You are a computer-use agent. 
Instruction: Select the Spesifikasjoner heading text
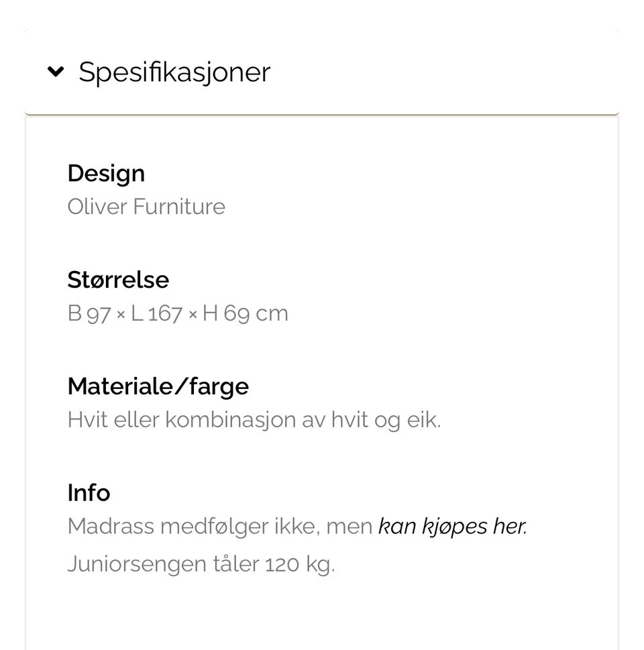coord(174,72)
